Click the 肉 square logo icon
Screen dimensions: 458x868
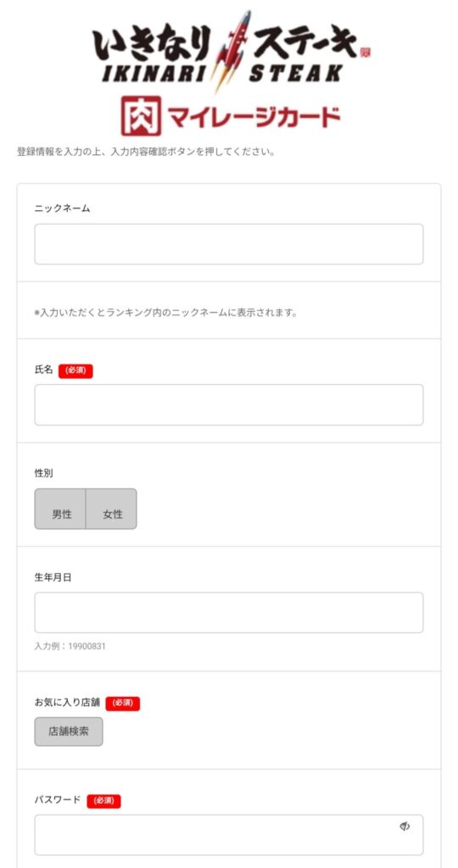tap(142, 115)
